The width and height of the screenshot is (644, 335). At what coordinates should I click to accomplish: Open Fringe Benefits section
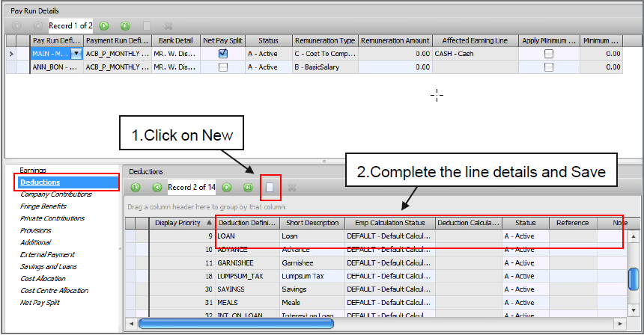pos(43,206)
